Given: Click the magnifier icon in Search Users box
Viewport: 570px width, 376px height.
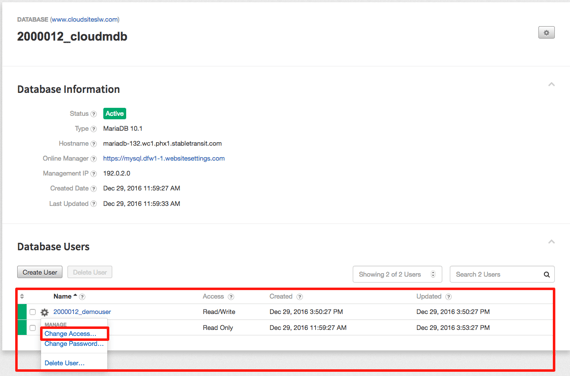Looking at the screenshot, I should pos(546,275).
